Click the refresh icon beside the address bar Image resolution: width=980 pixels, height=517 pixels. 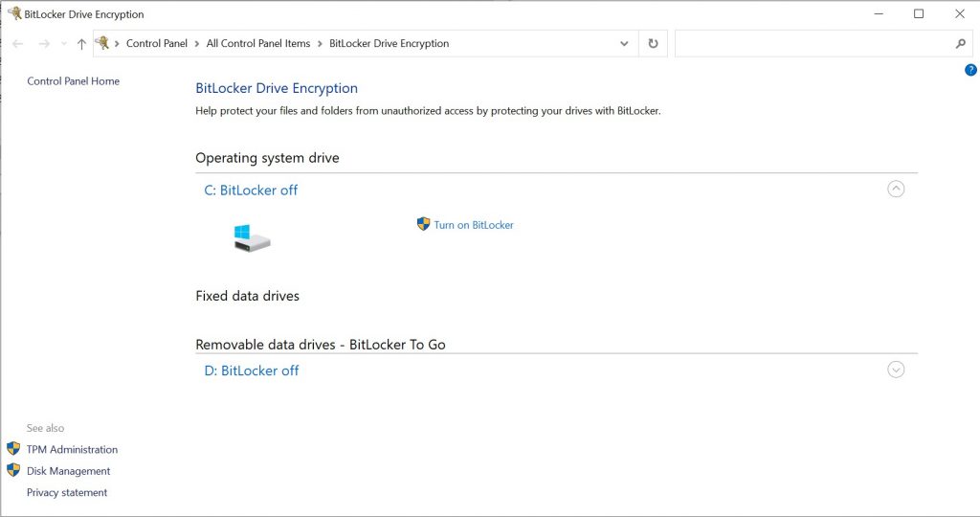click(653, 43)
